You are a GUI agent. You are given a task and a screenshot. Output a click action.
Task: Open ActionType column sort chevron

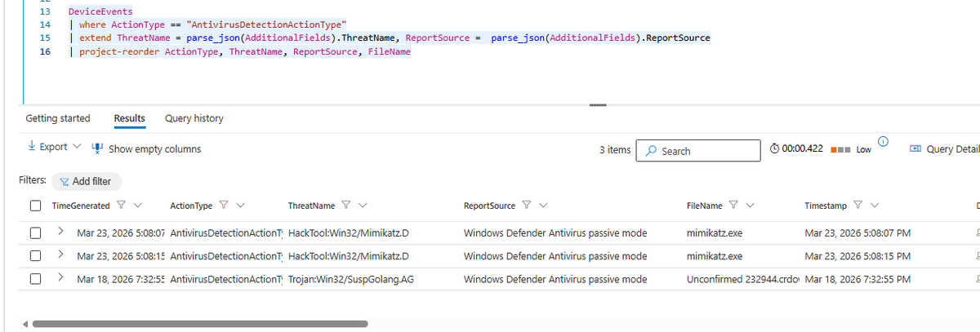239,206
